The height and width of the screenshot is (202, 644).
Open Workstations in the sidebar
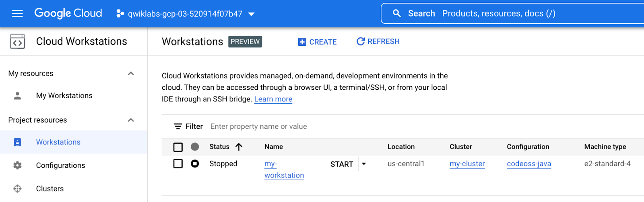pos(58,142)
